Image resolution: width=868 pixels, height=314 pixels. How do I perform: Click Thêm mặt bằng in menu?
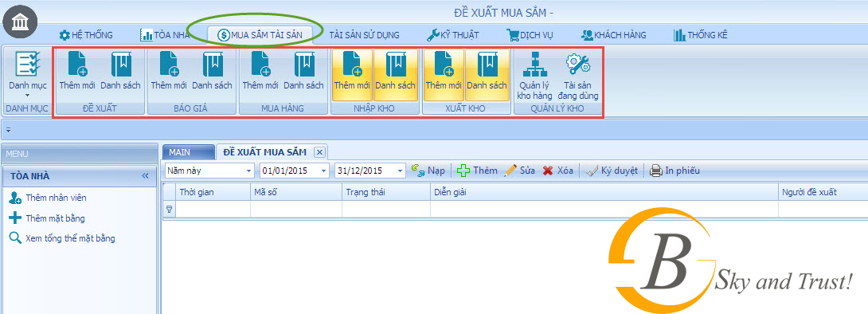click(47, 218)
